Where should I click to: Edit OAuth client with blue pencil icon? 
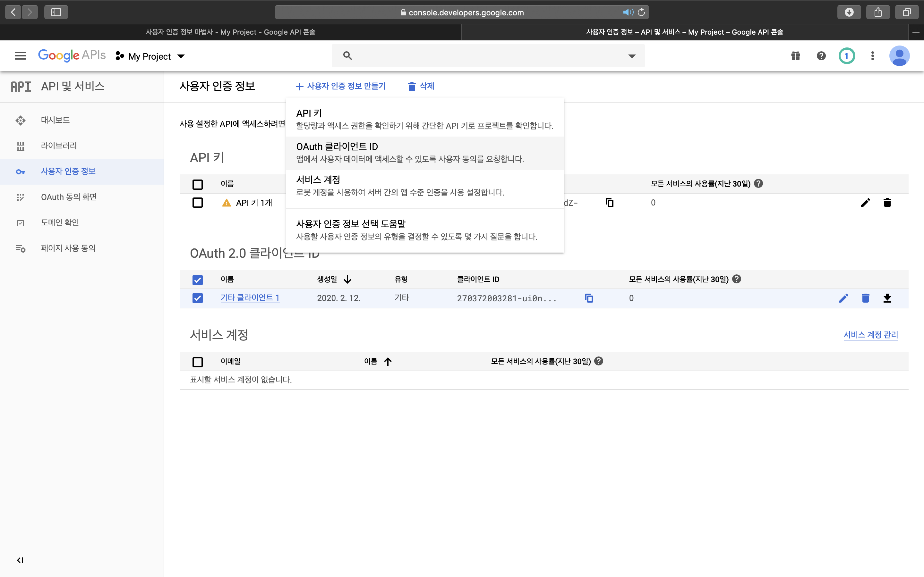843,298
